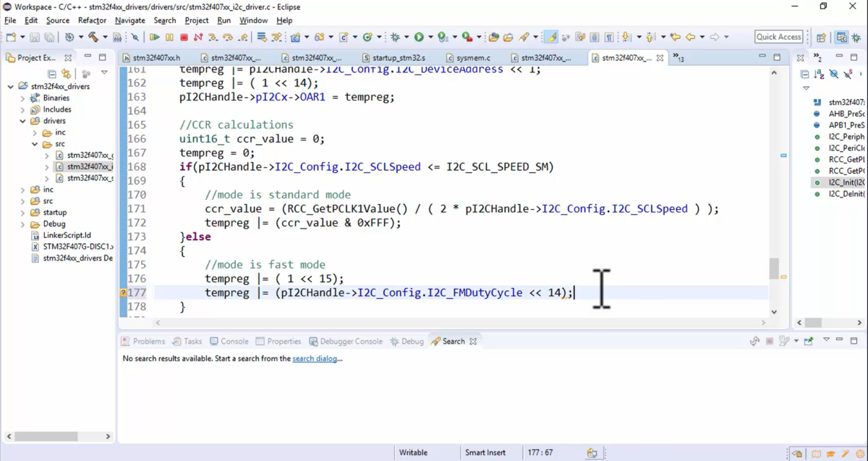Switch to the C/C++ perspective icon

tap(841, 37)
